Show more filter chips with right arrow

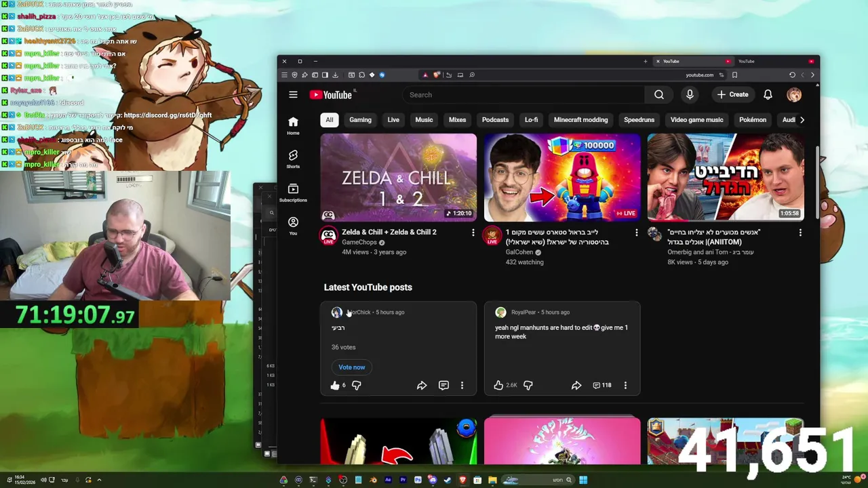(802, 120)
